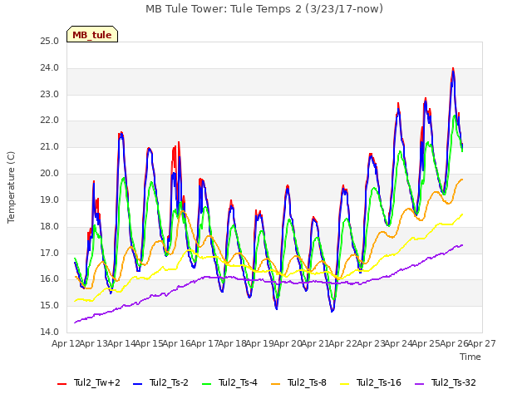This screenshot has height=399, width=532.
Task: Click the Apr 14 x-axis date label
Action: 121,343
